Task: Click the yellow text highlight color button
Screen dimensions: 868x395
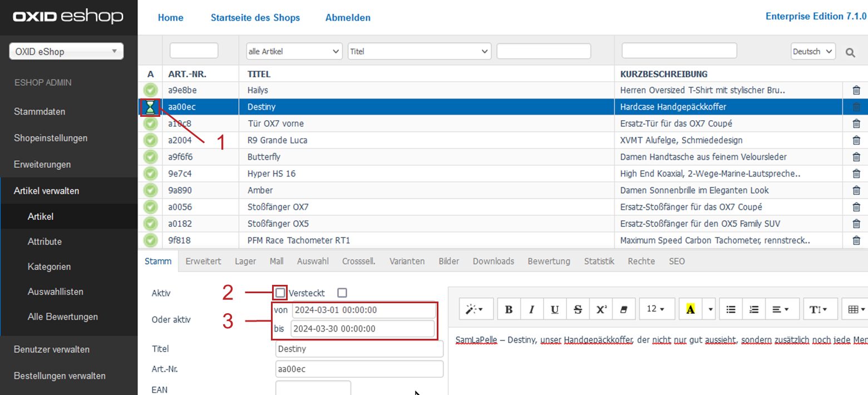Action: [x=691, y=309]
